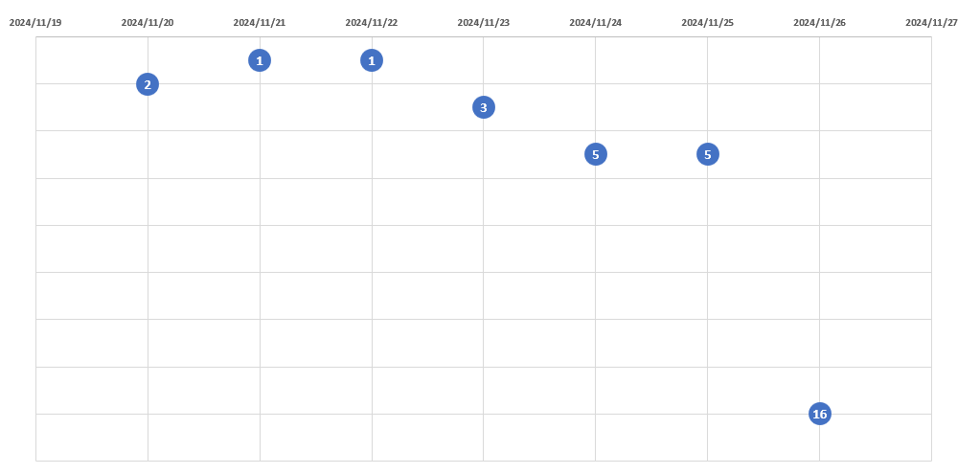The image size is (980, 474).
Task: Select the 1 marker on 2024/11/21
Action: [x=260, y=60]
